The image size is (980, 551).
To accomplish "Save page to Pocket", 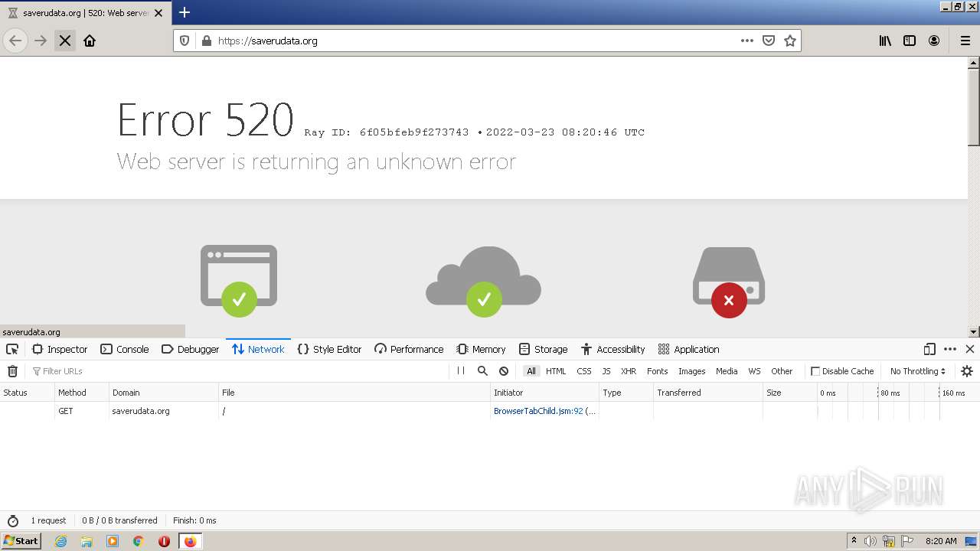I will 769,41.
